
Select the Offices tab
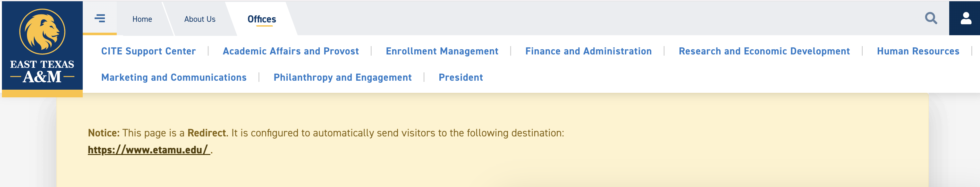click(x=262, y=19)
